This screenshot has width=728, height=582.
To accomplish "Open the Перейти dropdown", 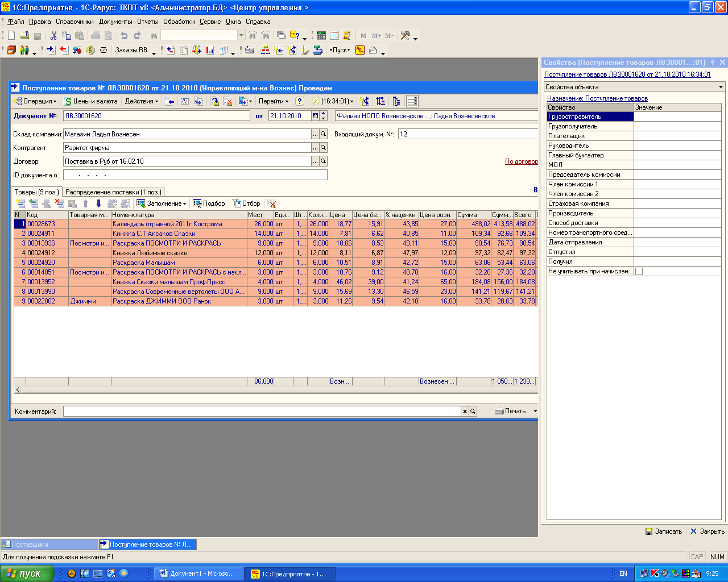I will click(274, 101).
